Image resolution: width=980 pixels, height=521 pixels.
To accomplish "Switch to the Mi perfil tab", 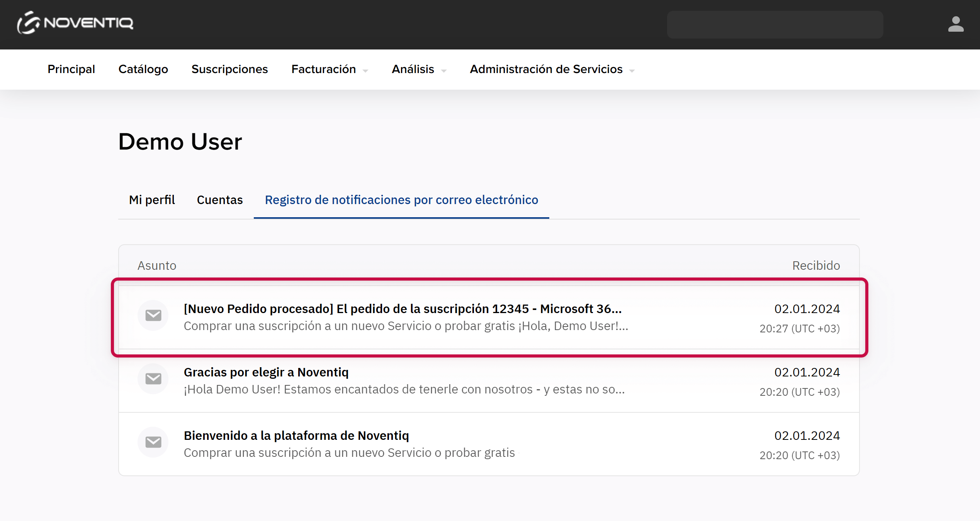I will coord(152,200).
